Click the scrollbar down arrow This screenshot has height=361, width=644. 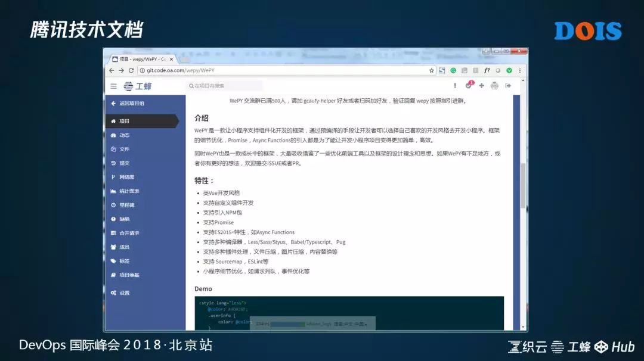(522, 327)
